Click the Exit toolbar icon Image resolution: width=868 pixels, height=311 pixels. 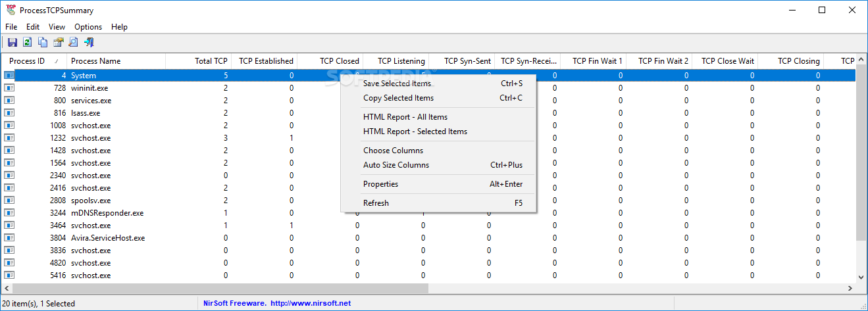[x=89, y=43]
